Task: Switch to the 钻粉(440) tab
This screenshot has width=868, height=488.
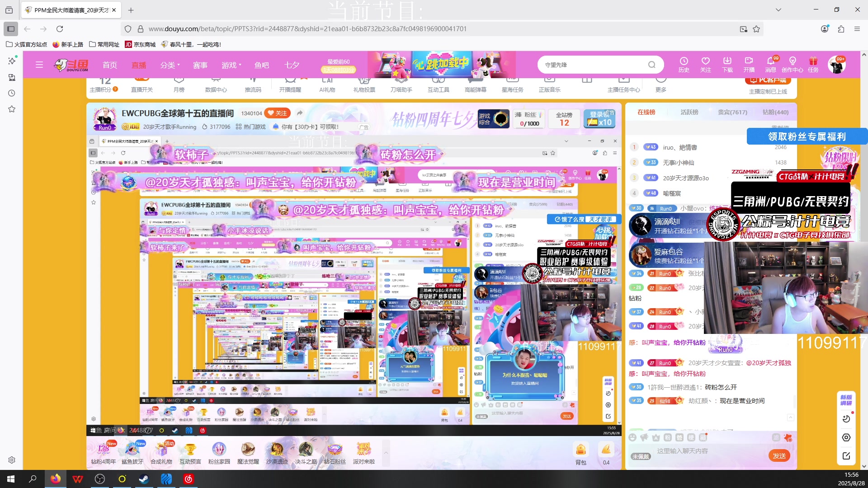Action: click(776, 112)
